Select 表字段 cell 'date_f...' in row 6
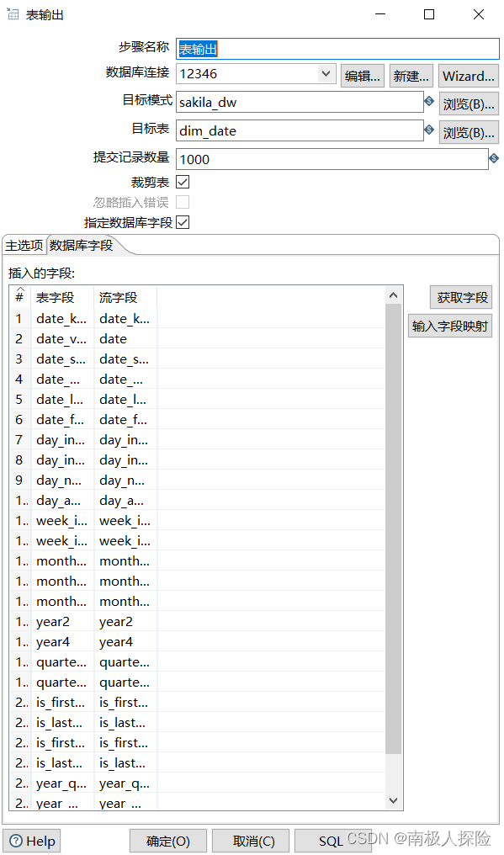The width and height of the screenshot is (504, 855). (x=63, y=419)
